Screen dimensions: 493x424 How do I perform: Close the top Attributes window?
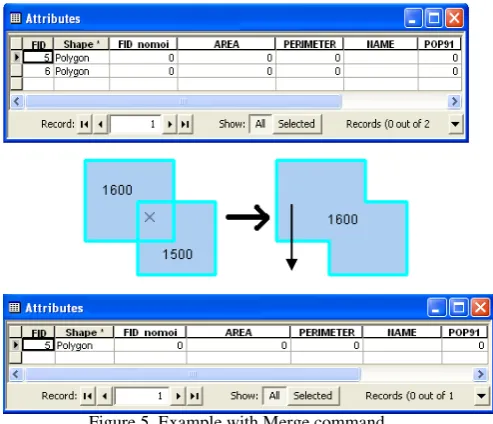click(x=454, y=18)
